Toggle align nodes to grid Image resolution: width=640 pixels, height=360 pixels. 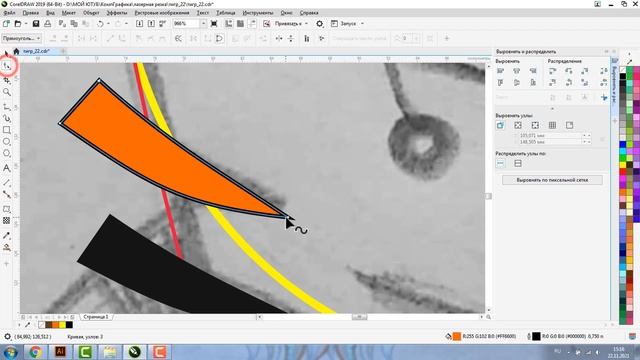point(552,125)
